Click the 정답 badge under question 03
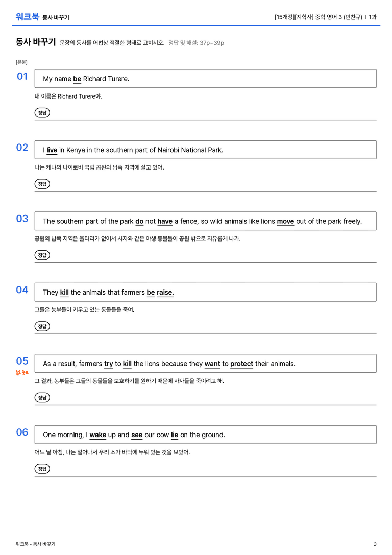Viewport: 392px width, 555px height. click(x=42, y=255)
